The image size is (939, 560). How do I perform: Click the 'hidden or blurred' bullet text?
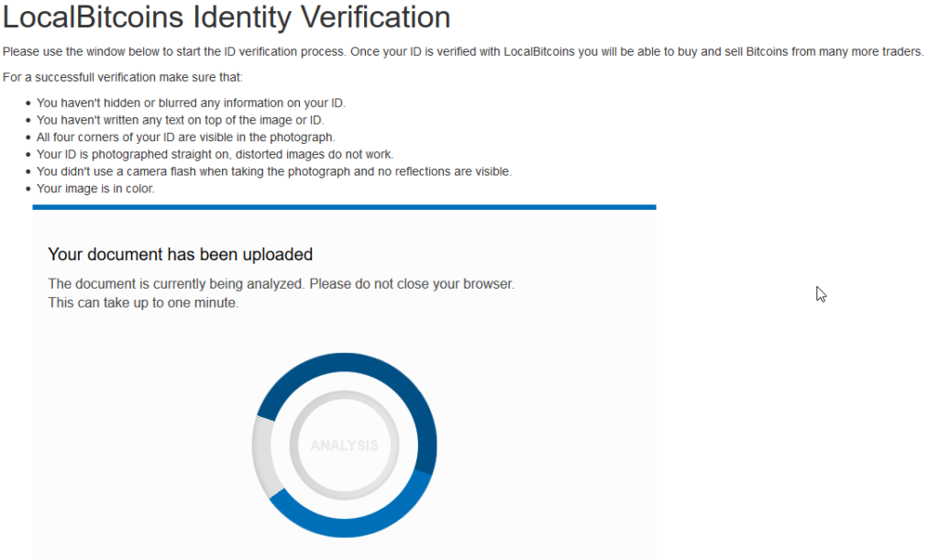[191, 103]
